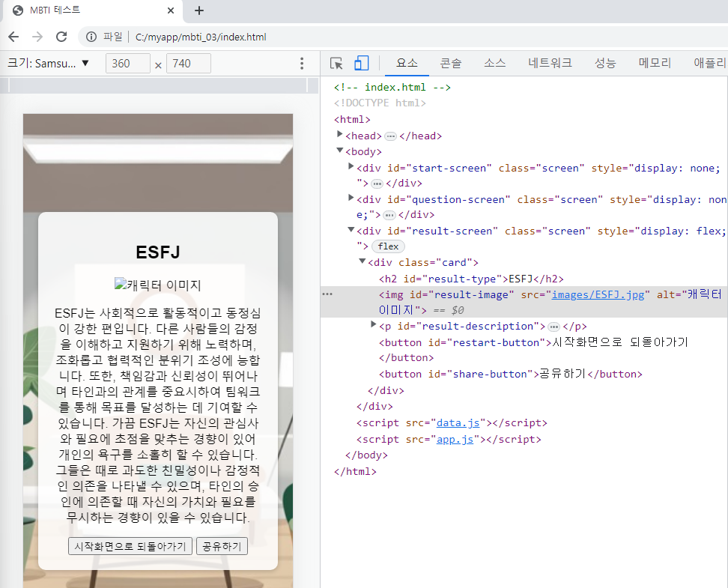Collapse the body element
728x588 pixels.
click(x=340, y=150)
